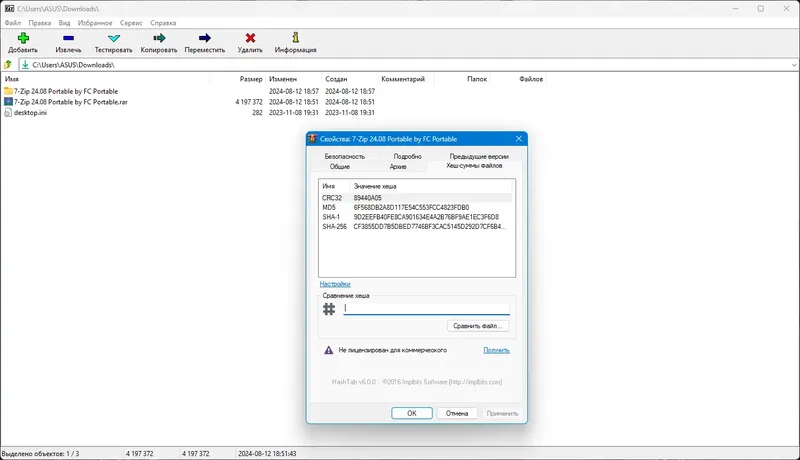
Task: Click the Получить license link
Action: click(496, 350)
